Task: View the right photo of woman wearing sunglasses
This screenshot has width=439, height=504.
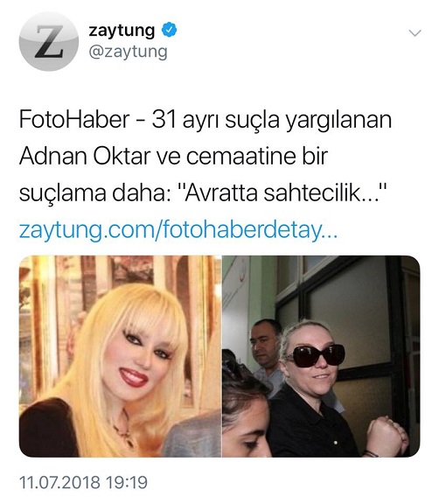Action: [321, 356]
